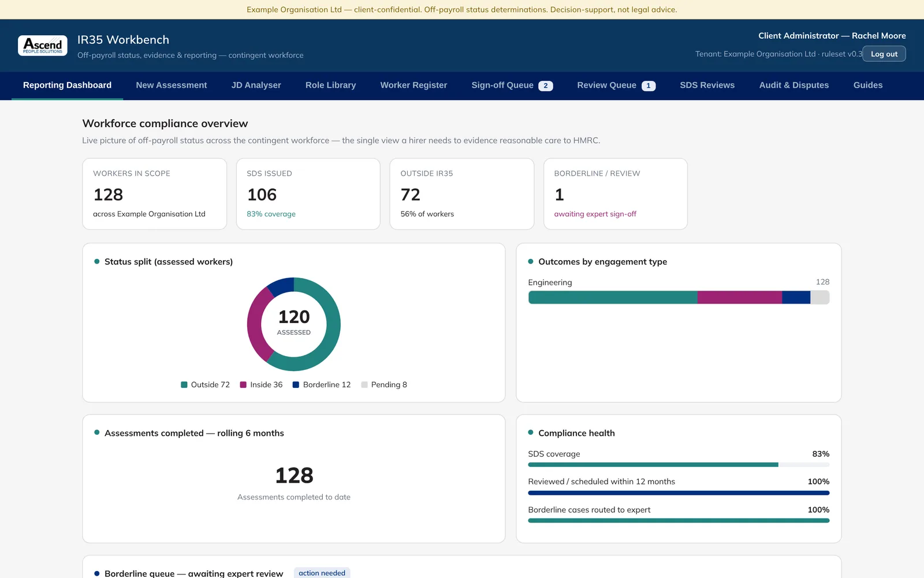Click the teal segment of the Engineering bar
The image size is (924, 578).
coord(613,298)
